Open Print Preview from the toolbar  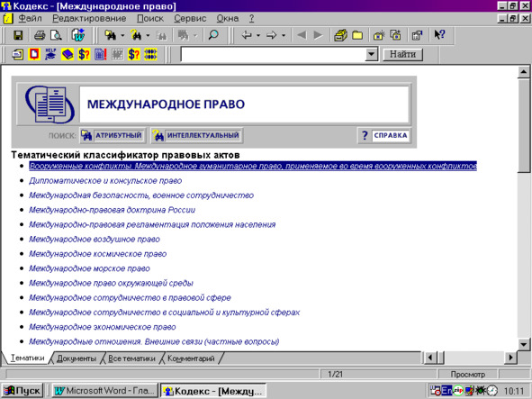56,35
